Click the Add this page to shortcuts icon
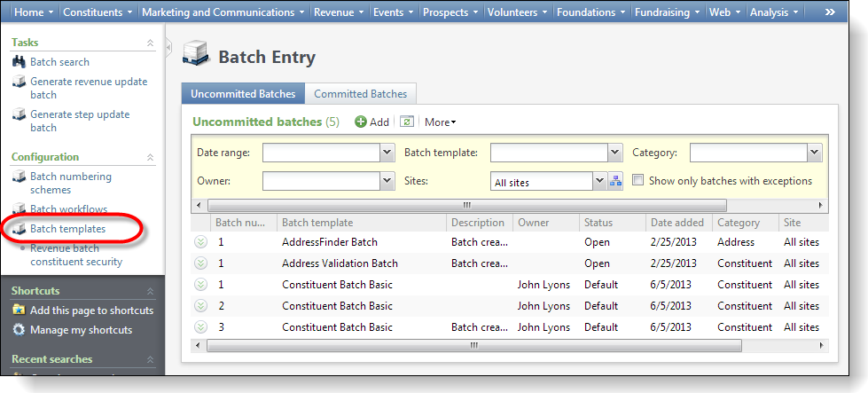 [20, 310]
